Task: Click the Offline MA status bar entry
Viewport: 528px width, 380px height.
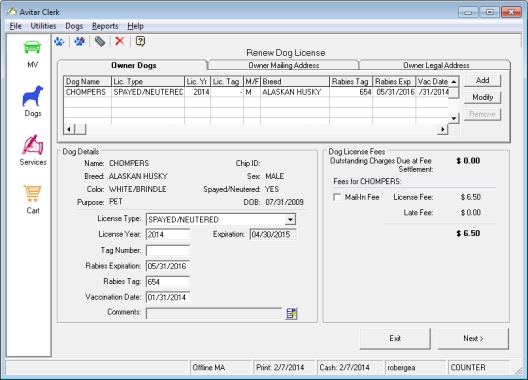Action: coord(221,367)
